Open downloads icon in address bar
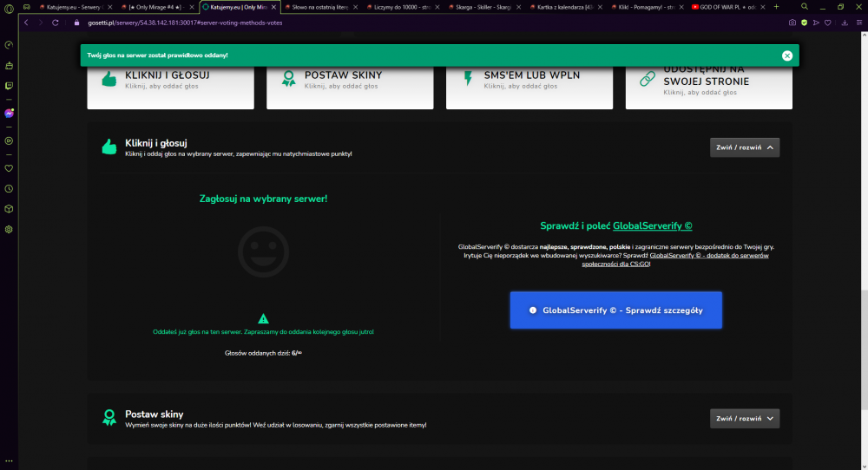The width and height of the screenshot is (868, 470). pos(845,23)
